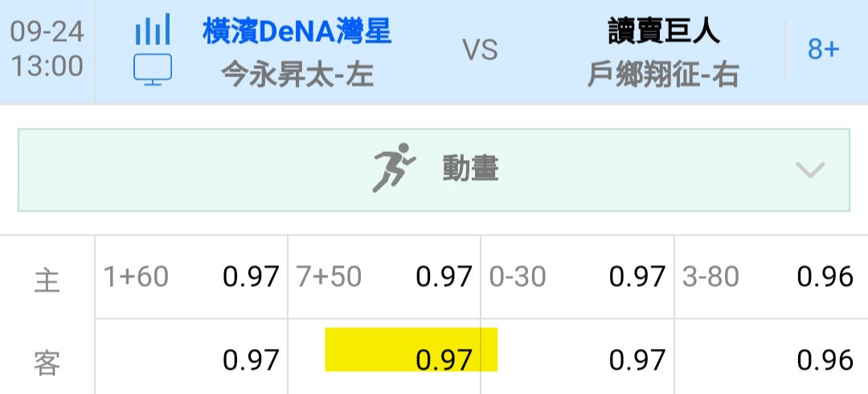Image resolution: width=868 pixels, height=394 pixels.
Task: Select 横濱DeNA灣星 team name
Action: click(297, 31)
